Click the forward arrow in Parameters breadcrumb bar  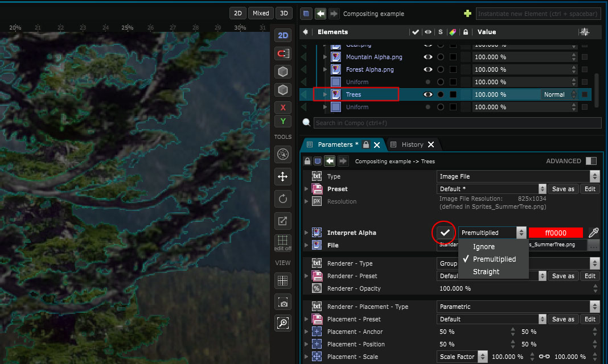[x=343, y=161]
